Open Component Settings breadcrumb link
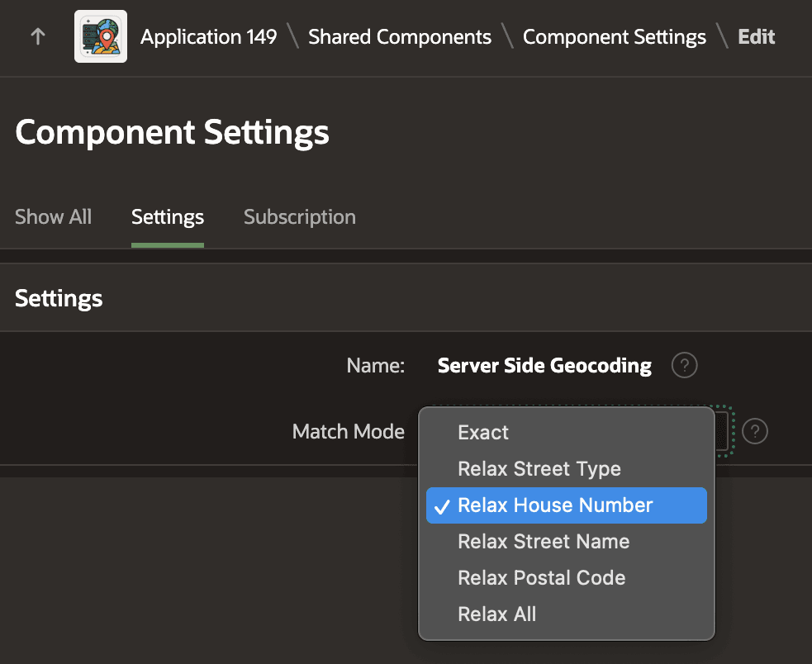Viewport: 812px width, 664px height. click(615, 37)
